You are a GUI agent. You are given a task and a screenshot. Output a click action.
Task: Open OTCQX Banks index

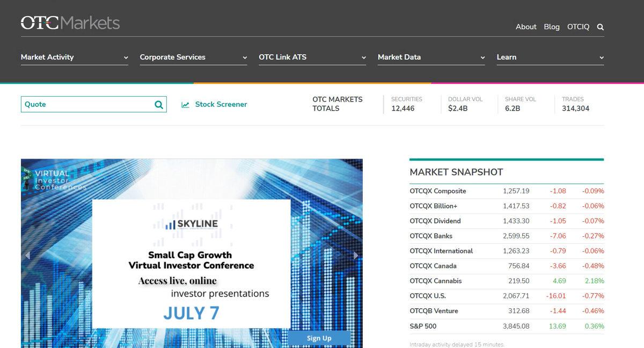click(431, 236)
